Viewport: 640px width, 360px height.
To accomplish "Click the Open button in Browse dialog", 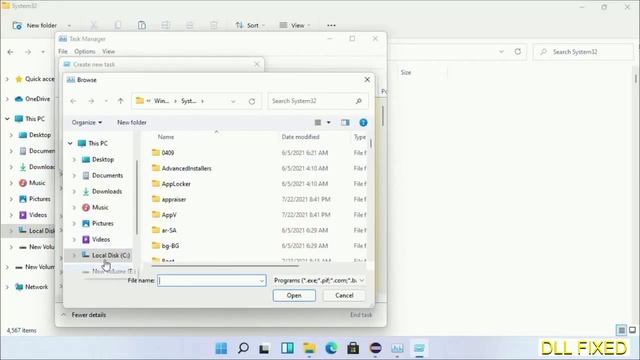I will click(x=294, y=296).
